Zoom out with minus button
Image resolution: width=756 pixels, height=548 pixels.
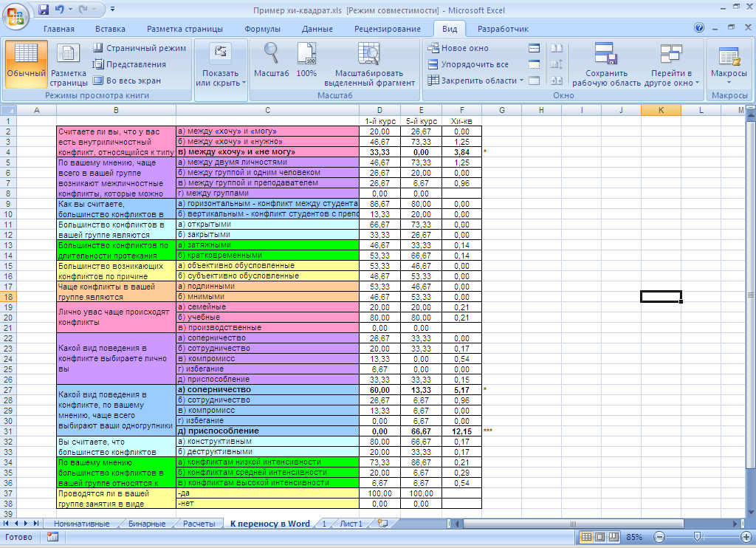pyautogui.click(x=659, y=537)
